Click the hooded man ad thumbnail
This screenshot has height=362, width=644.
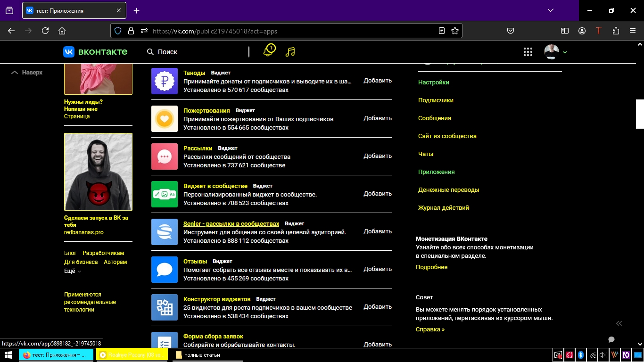tap(98, 172)
